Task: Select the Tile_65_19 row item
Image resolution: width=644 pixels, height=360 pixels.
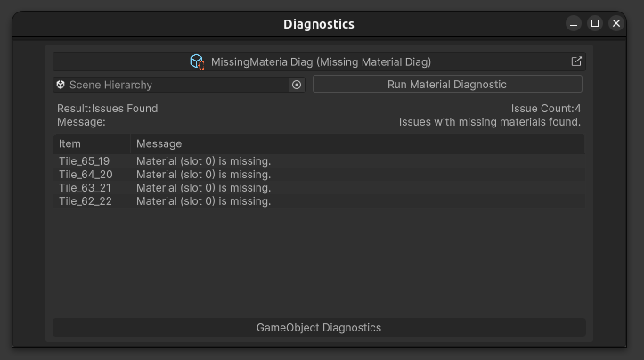Action: tap(85, 161)
